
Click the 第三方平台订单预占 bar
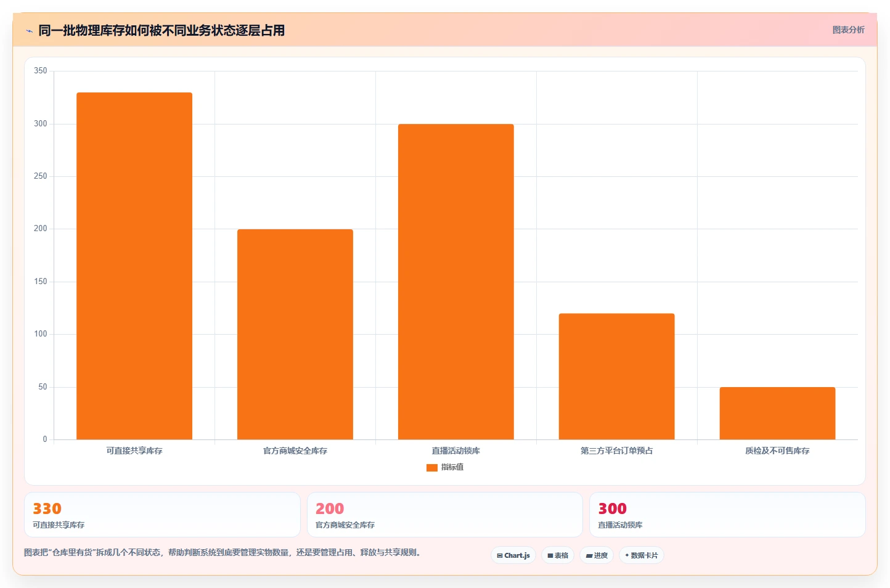coord(617,377)
